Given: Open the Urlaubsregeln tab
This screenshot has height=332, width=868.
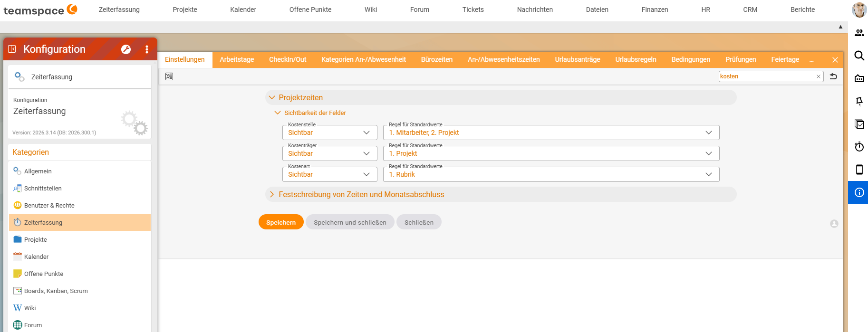Looking at the screenshot, I should click(636, 59).
